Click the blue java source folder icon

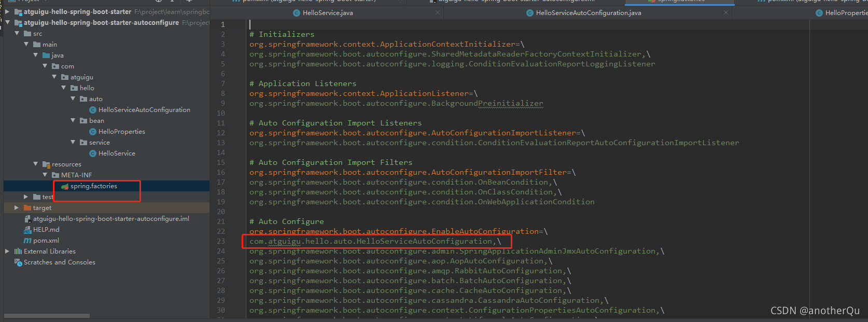46,55
